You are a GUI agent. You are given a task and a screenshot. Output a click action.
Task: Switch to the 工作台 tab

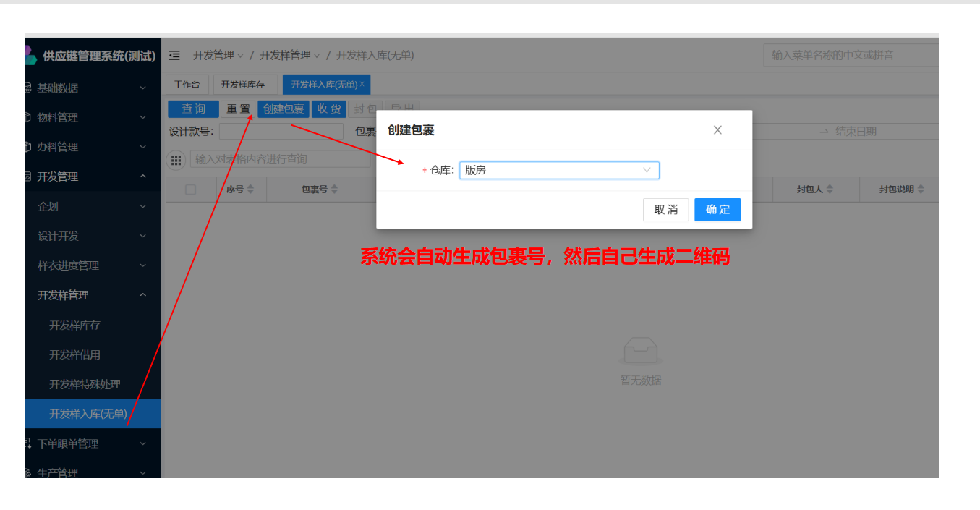coord(187,85)
